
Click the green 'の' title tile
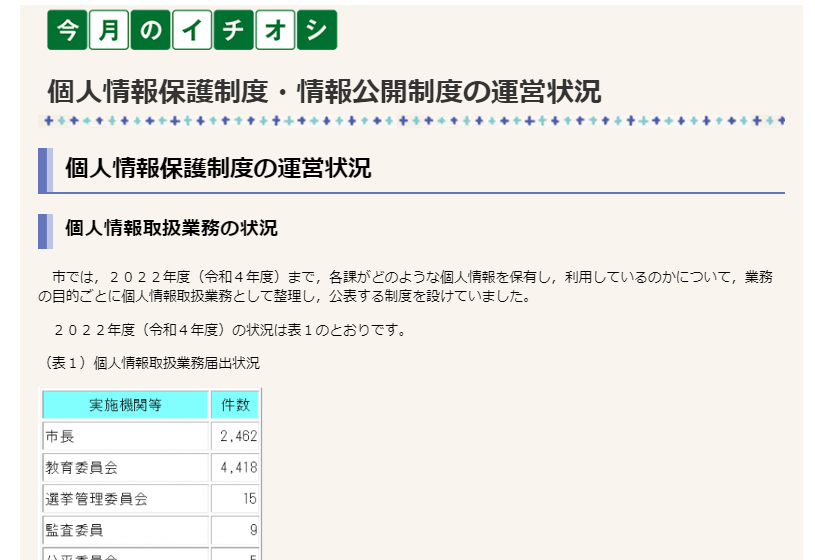150,31
